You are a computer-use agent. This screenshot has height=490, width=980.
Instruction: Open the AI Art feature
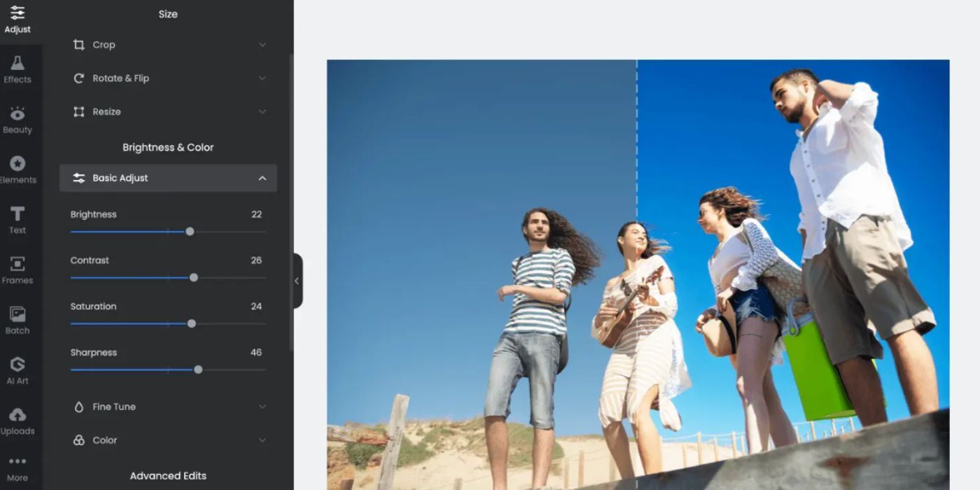pos(17,369)
